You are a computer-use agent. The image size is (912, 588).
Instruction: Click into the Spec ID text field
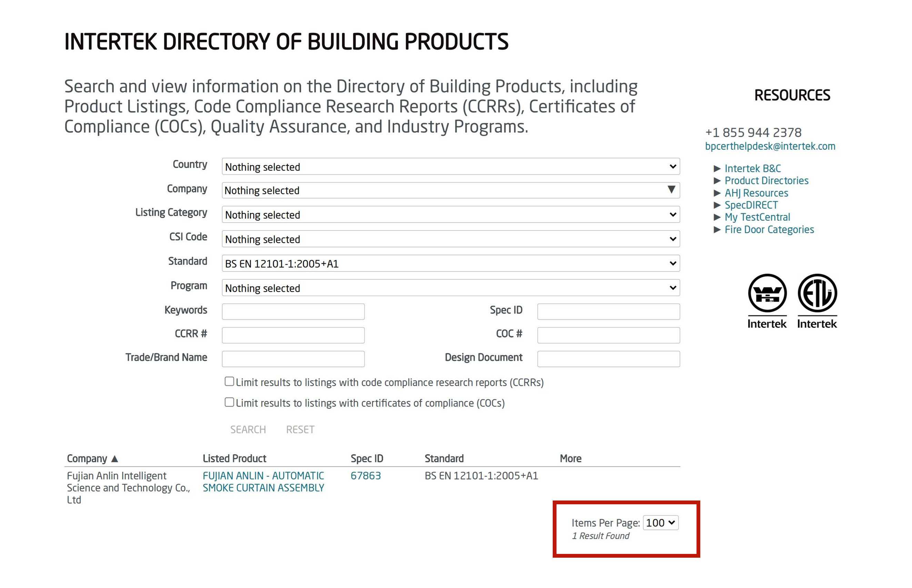[608, 311]
